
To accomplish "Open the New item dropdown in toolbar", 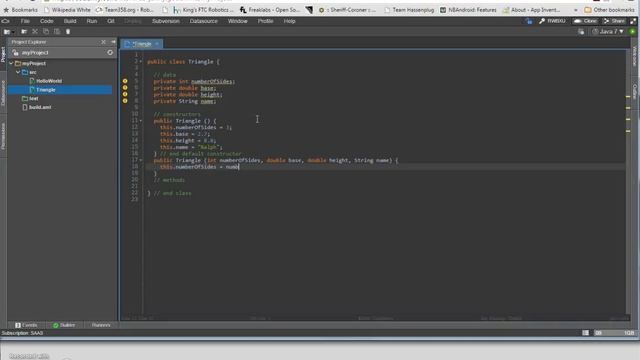I will pos(9,31).
